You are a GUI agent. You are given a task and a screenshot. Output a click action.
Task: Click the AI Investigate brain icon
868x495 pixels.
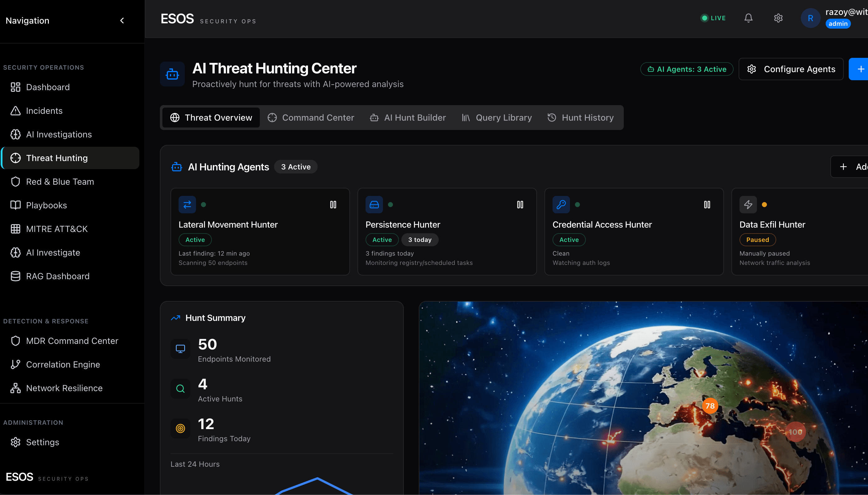coord(15,252)
